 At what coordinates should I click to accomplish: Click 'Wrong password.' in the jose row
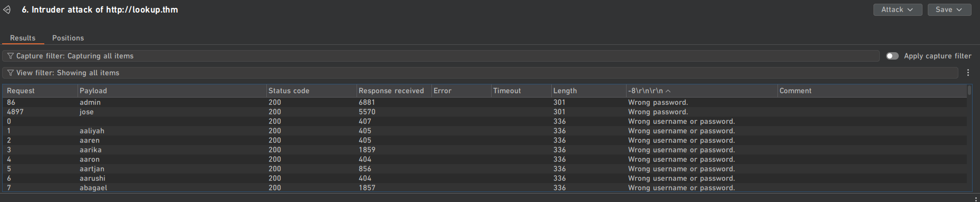tap(658, 112)
